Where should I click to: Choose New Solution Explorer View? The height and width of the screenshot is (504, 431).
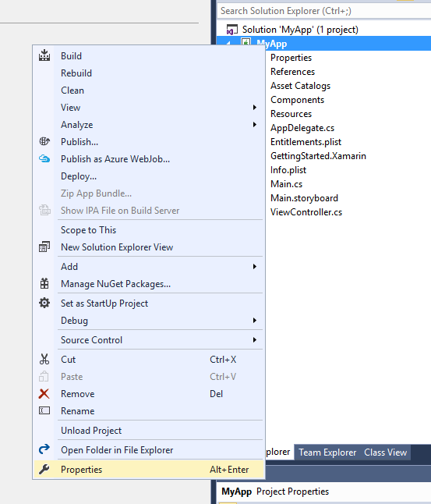(149, 247)
